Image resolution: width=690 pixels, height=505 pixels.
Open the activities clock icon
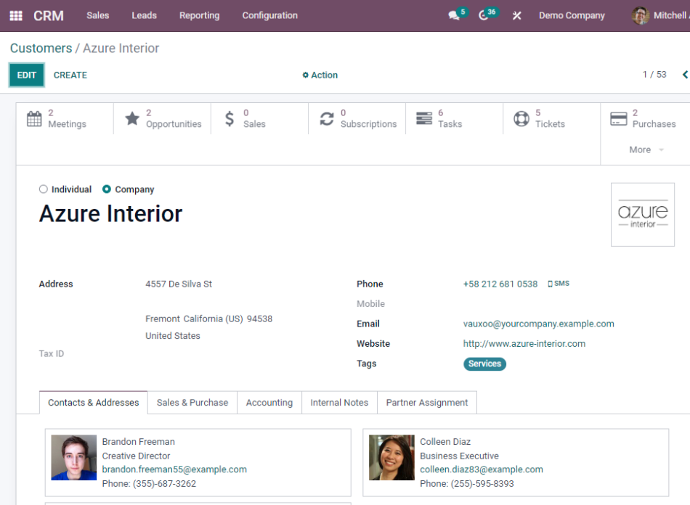483,16
